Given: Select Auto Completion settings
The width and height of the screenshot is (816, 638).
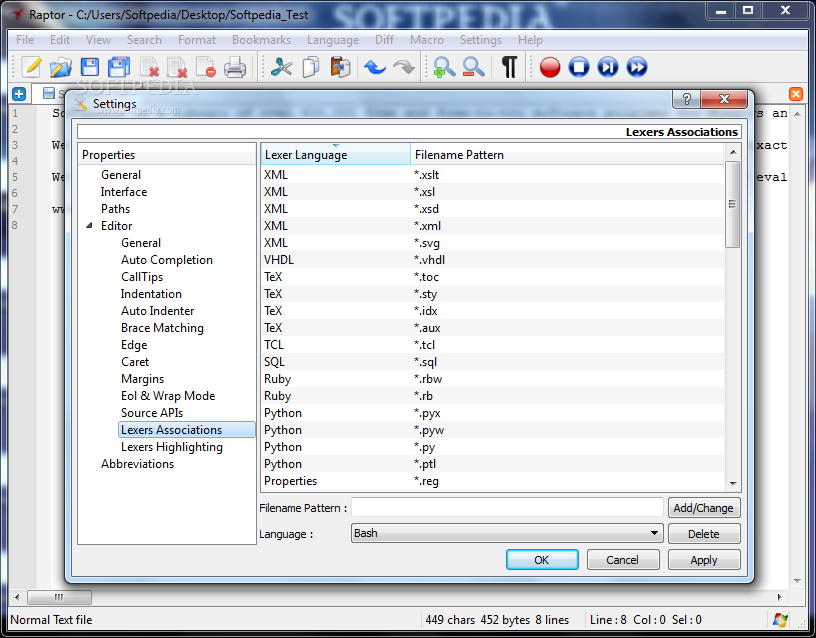Looking at the screenshot, I should pos(167,260).
